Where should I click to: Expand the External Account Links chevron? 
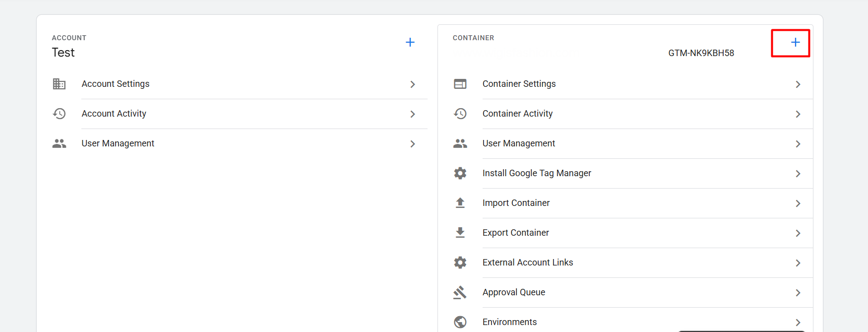coord(798,263)
